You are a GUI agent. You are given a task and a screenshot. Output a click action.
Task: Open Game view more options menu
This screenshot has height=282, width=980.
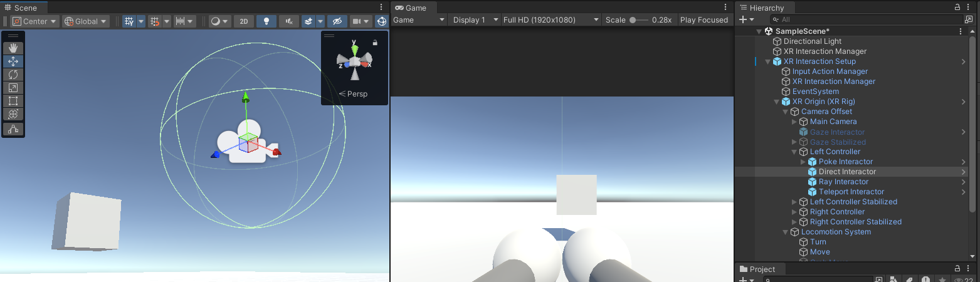pyautogui.click(x=725, y=8)
